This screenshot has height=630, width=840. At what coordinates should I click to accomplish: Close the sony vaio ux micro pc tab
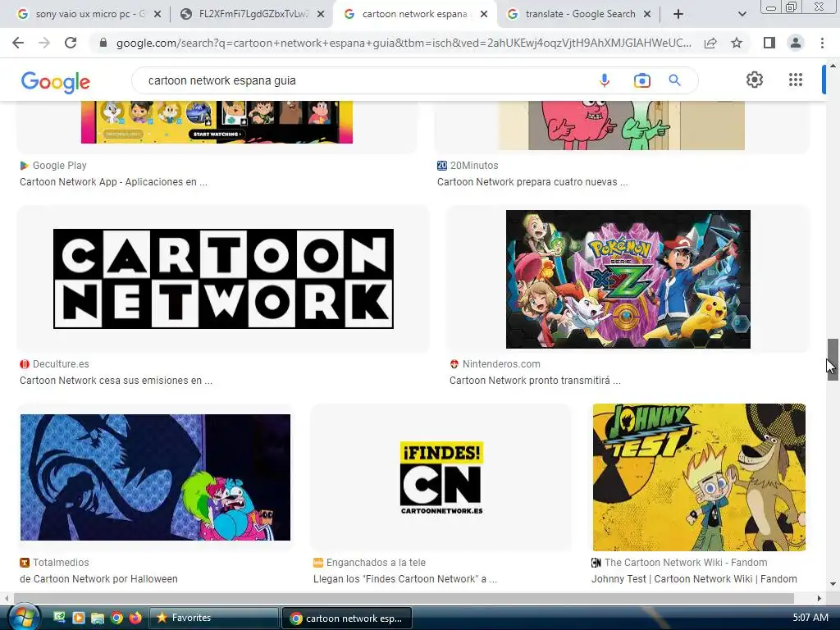coord(157,15)
